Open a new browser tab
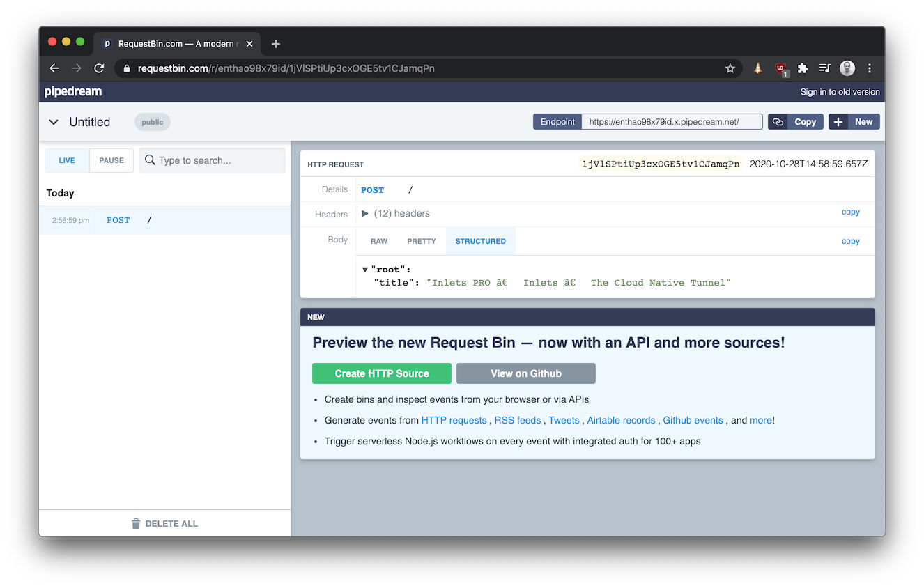The width and height of the screenshot is (924, 588). pos(276,44)
